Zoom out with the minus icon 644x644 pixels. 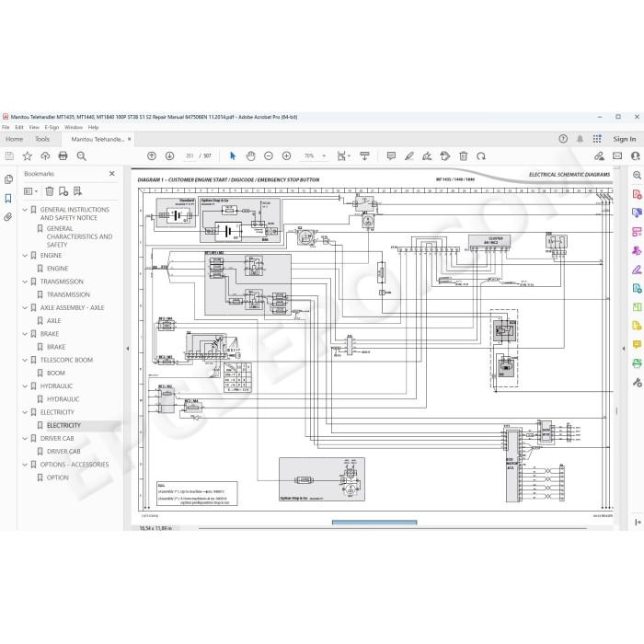pos(269,156)
